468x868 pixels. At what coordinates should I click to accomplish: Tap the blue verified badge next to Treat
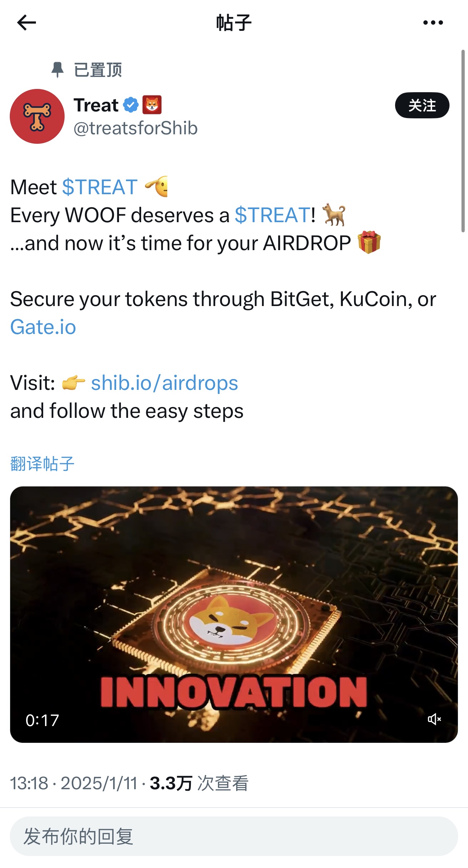click(x=131, y=105)
